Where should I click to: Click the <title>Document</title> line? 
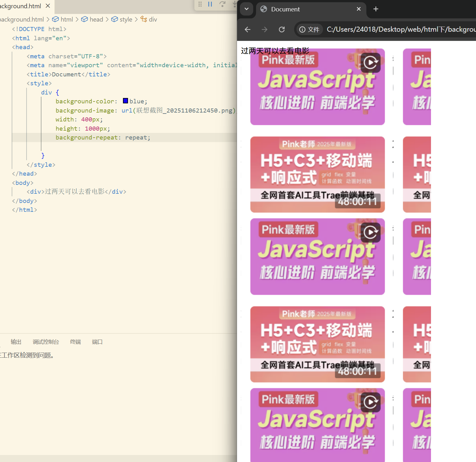[x=68, y=74]
